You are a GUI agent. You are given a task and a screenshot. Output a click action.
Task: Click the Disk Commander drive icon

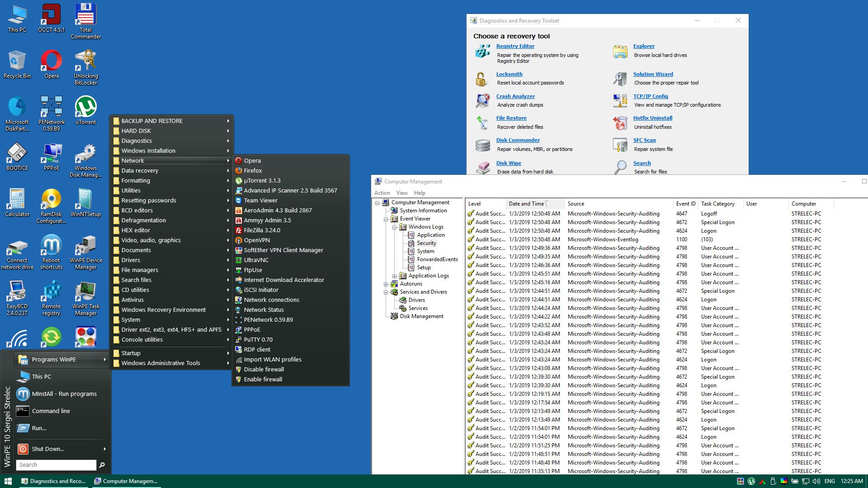[482, 145]
